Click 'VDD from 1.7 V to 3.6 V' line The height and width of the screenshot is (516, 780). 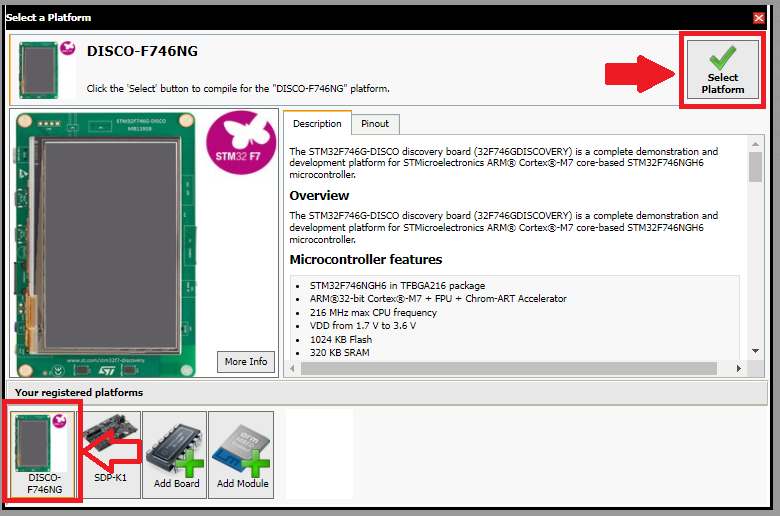[363, 326]
